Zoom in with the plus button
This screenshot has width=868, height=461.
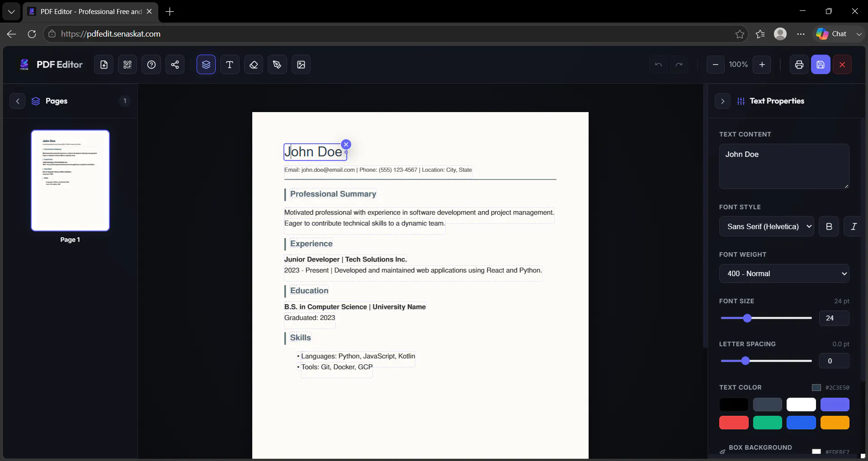click(762, 65)
